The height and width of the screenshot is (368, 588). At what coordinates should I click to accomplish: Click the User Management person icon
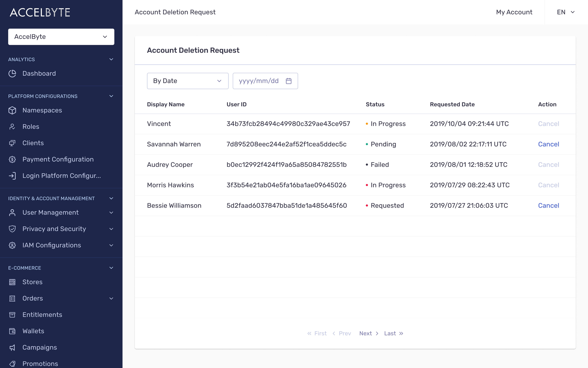coord(12,213)
